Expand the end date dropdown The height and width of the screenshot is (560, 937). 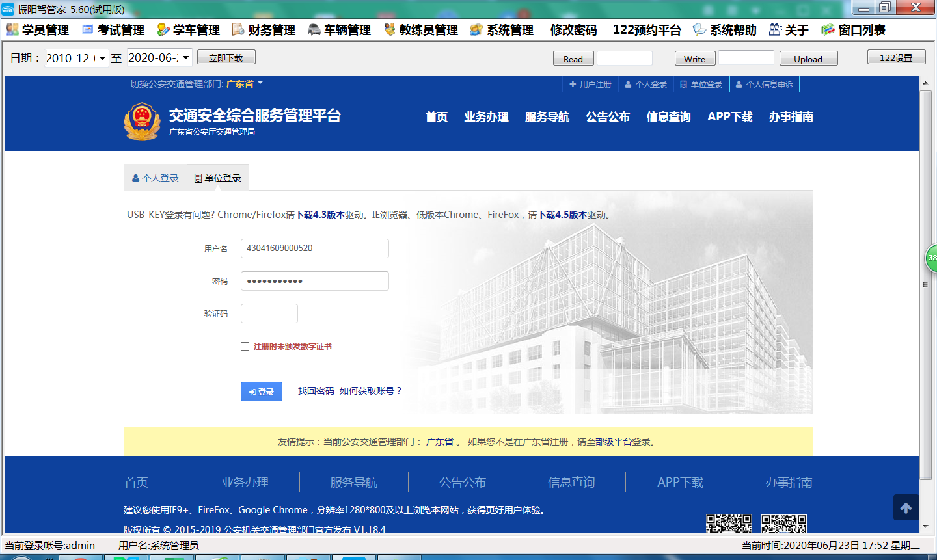pos(185,58)
